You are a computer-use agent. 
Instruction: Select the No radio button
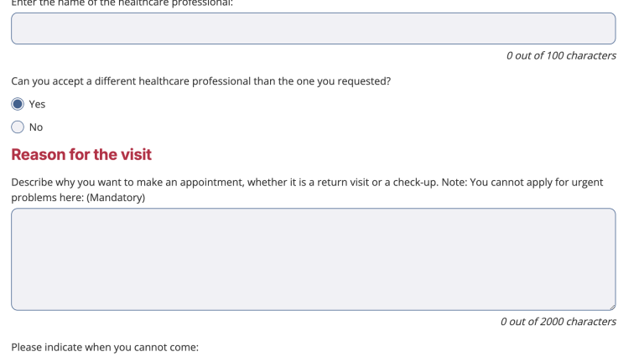click(18, 127)
